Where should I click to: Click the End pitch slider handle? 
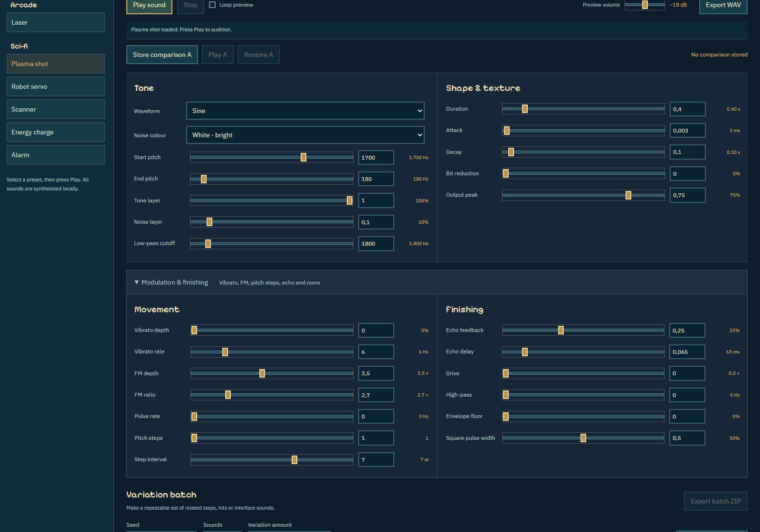coord(204,179)
